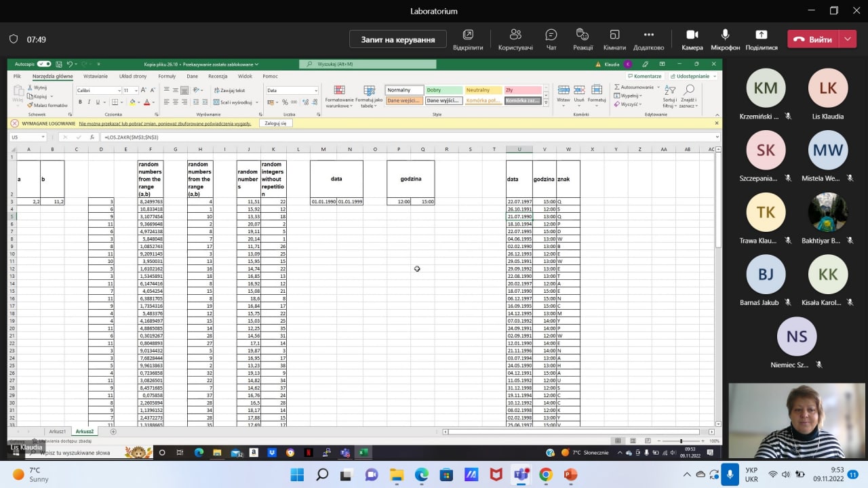Click the Save icon in Excel title bar
This screenshot has width=868, height=488.
point(58,64)
